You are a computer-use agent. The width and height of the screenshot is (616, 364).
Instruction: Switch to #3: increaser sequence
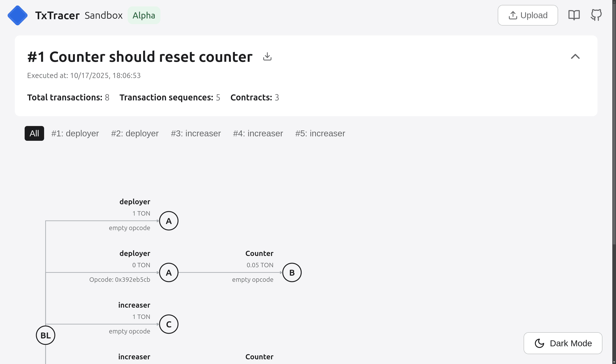click(196, 133)
